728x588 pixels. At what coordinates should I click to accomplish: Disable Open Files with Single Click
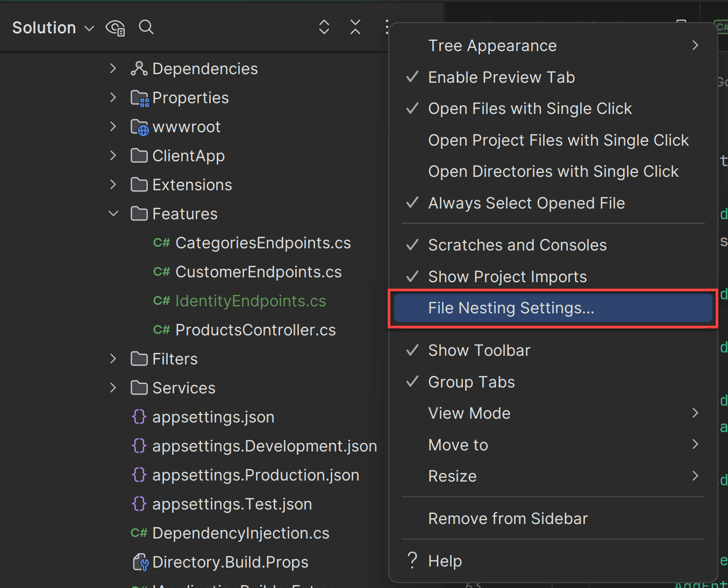[529, 108]
